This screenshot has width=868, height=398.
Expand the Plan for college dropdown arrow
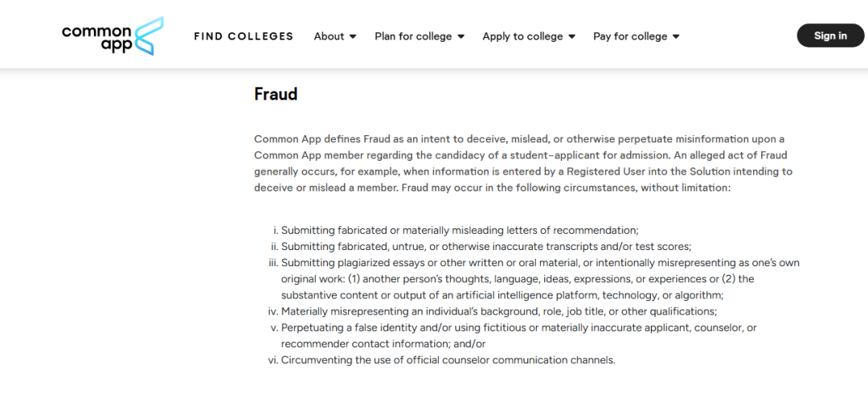coord(461,36)
